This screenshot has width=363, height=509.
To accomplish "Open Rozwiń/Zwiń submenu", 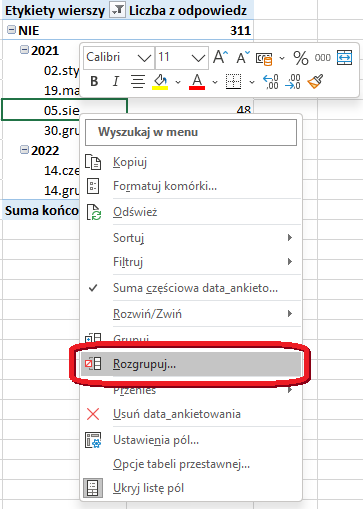I will point(191,314).
